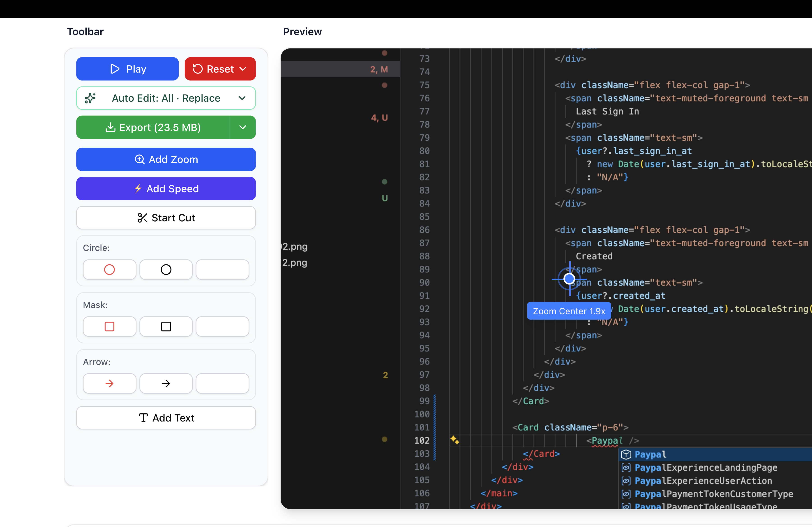Click the Add Text button
This screenshot has height=527, width=812.
tap(166, 418)
